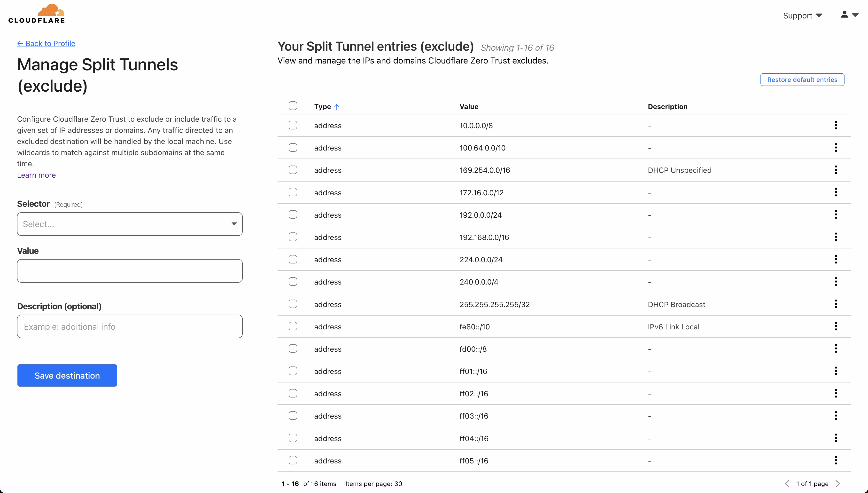The height and width of the screenshot is (493, 868).
Task: Open actions menu for fe80::/10 entry
Action: [x=836, y=326]
